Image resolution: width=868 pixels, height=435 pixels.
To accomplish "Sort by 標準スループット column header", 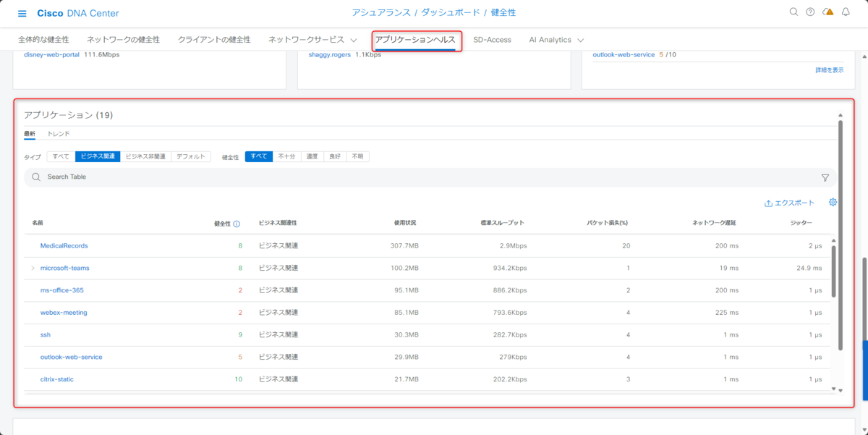I will click(502, 223).
